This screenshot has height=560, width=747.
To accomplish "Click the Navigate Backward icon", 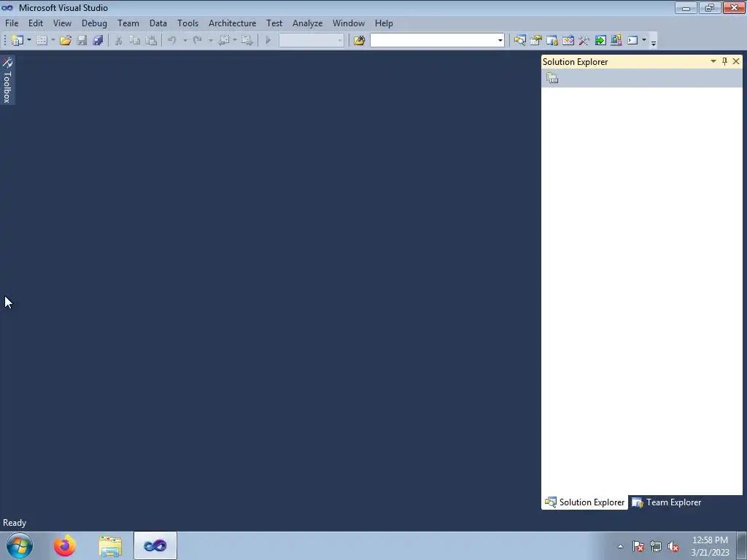I will pos(223,41).
